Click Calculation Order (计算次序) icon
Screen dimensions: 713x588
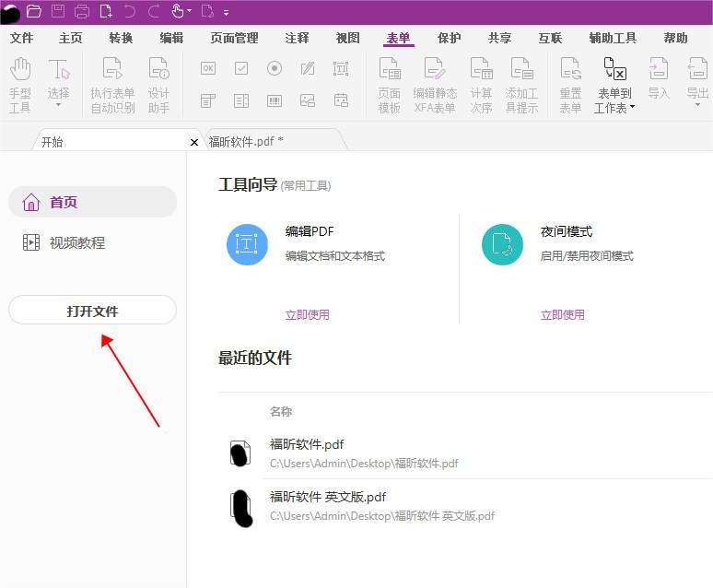coord(481,85)
